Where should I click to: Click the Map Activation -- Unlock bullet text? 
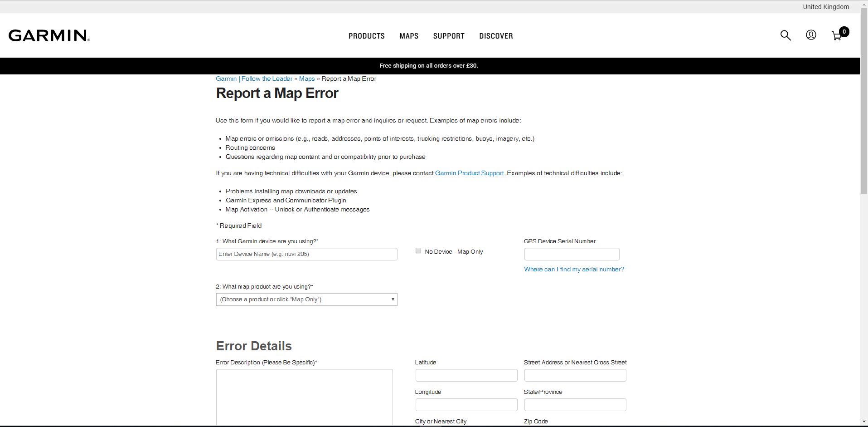pyautogui.click(x=297, y=209)
